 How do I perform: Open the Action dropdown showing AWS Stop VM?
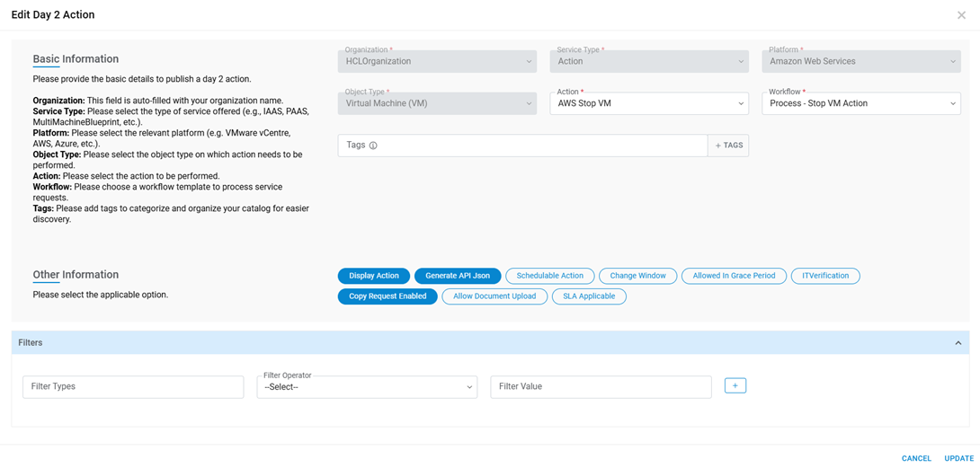point(649,103)
